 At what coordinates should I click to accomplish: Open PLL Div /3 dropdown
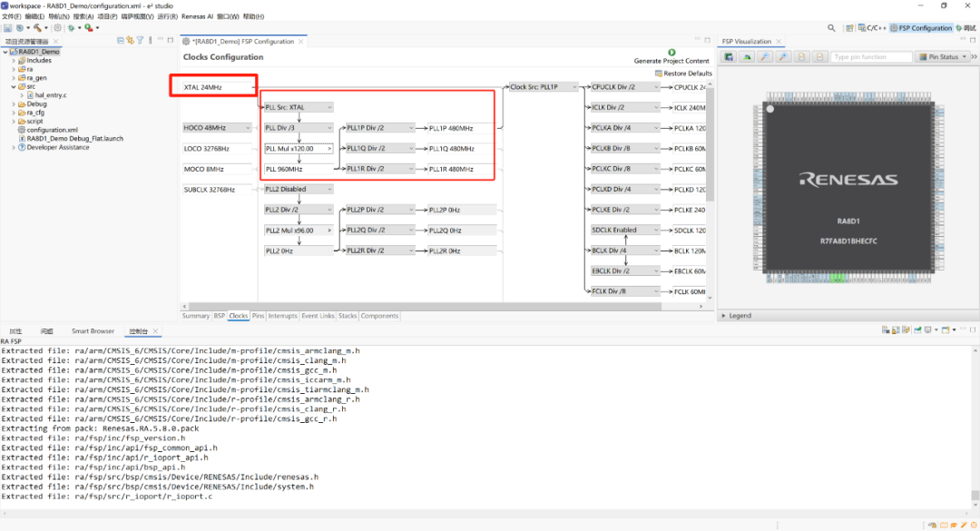(x=299, y=128)
